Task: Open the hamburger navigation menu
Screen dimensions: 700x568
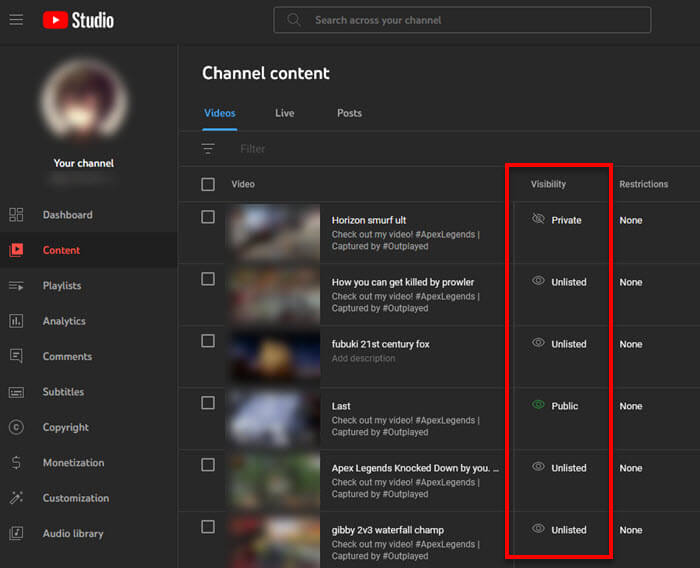Action: tap(16, 20)
